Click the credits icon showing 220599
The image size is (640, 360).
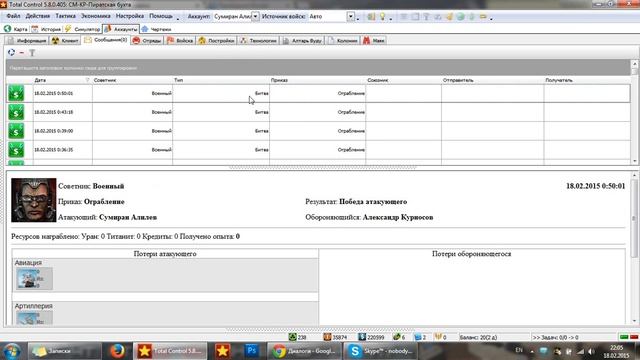[362, 337]
